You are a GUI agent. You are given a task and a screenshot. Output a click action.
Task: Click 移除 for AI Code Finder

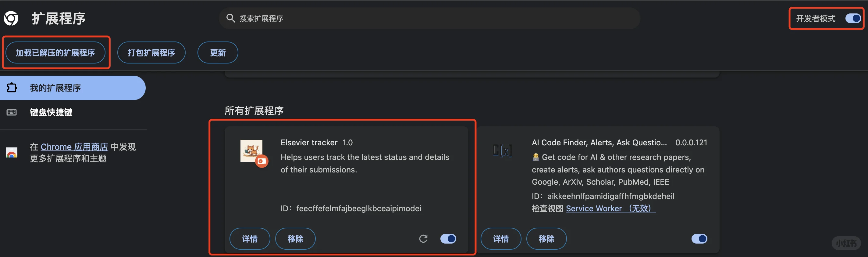coord(546,239)
